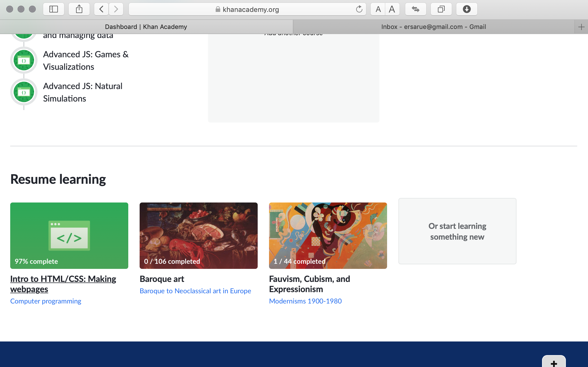Open Advanced JS: Natural Simulations course

(83, 92)
